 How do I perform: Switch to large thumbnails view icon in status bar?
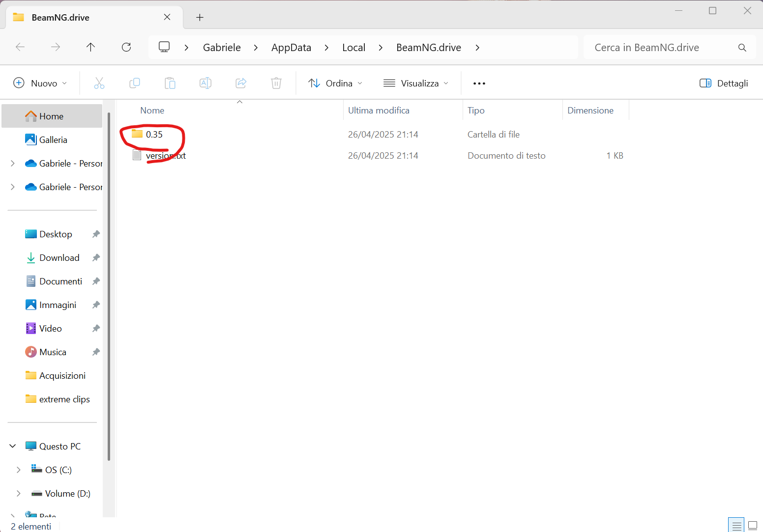point(753,525)
